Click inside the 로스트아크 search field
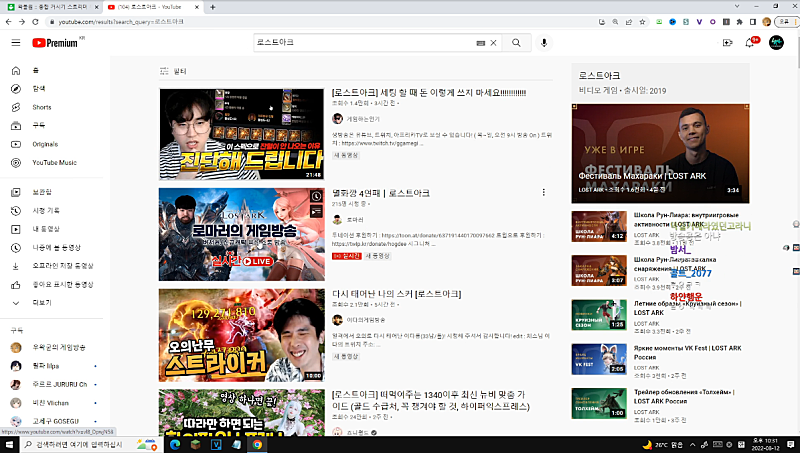Screen dimensions: 800x453 click(x=360, y=43)
